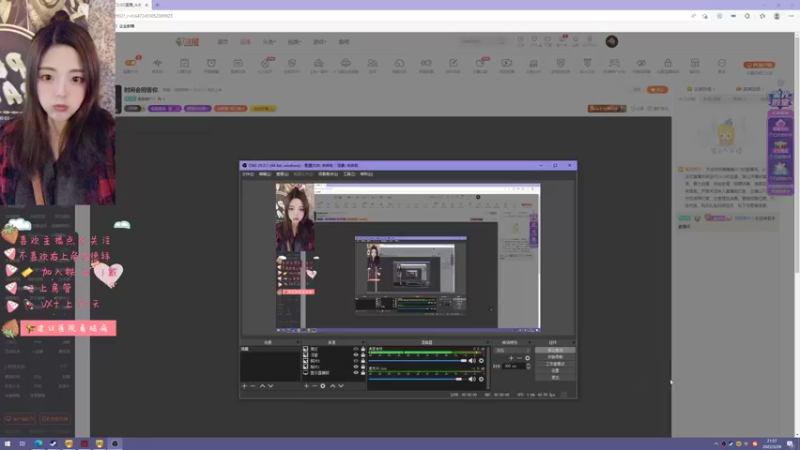The image size is (800, 450).
Task: Click the Mixer dock panel float button
Action: [487, 342]
